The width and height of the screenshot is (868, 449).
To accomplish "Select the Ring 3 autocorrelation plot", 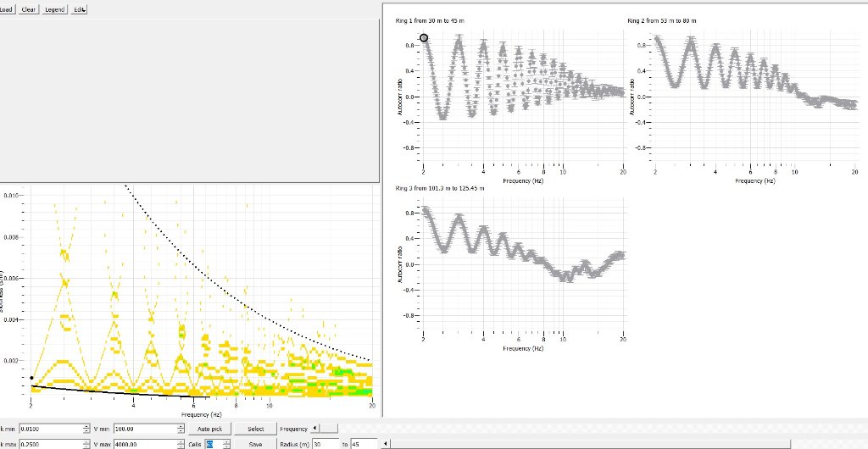I will (x=523, y=265).
